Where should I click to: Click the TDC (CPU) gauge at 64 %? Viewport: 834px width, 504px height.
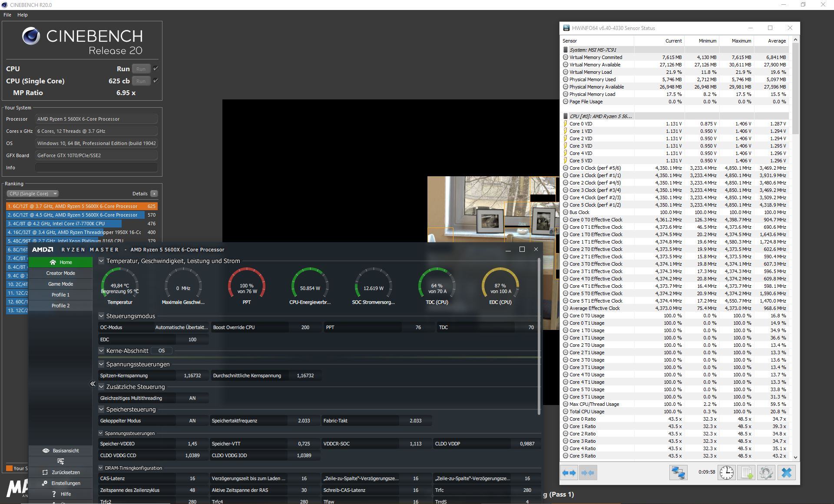(x=437, y=286)
